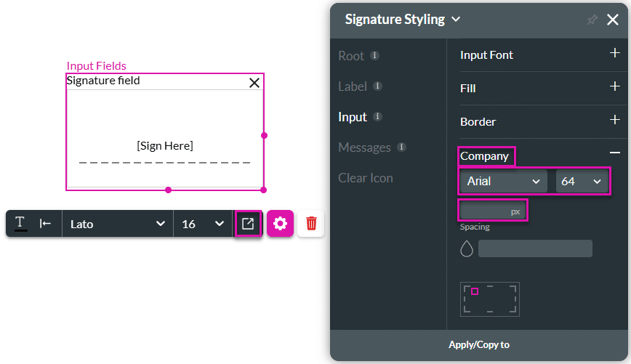Click the pink settings gear icon
631x364 pixels.
pyautogui.click(x=281, y=224)
